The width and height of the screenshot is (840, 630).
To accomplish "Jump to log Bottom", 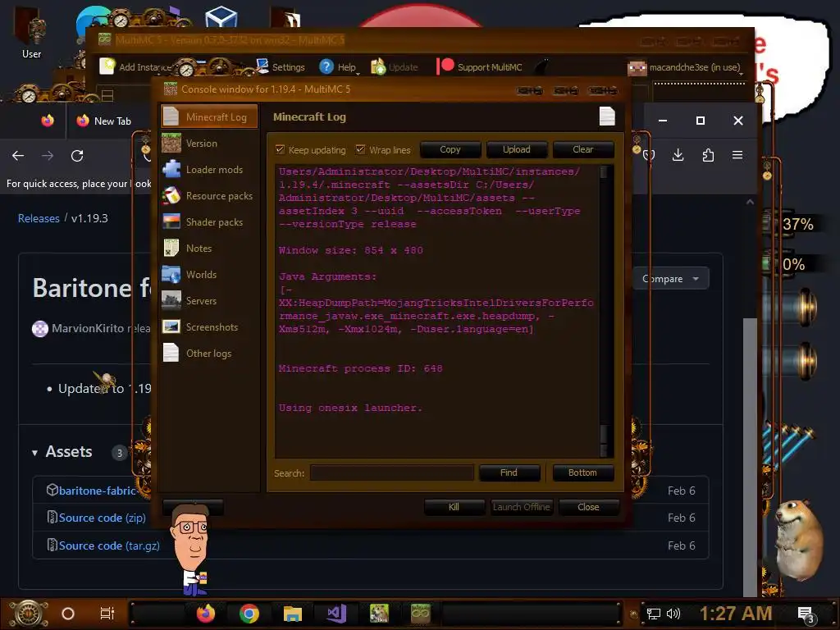I will point(582,472).
